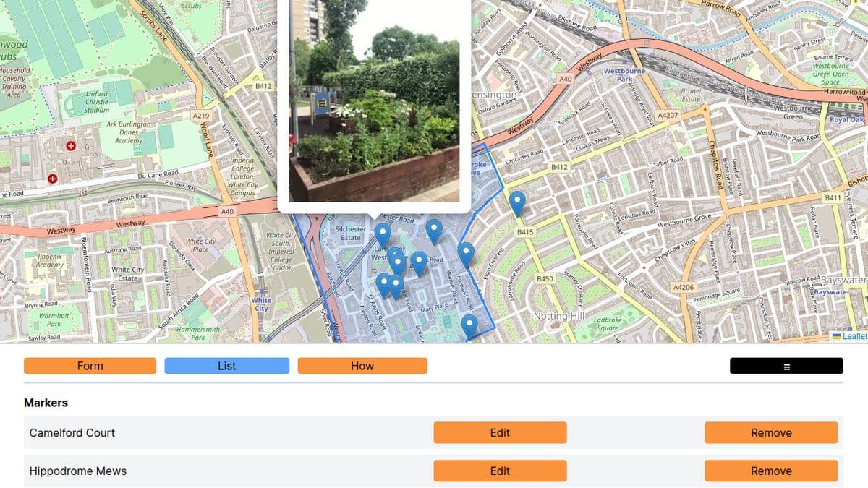Open the How tab
Image resolution: width=868 pixels, height=488 pixels.
click(362, 366)
